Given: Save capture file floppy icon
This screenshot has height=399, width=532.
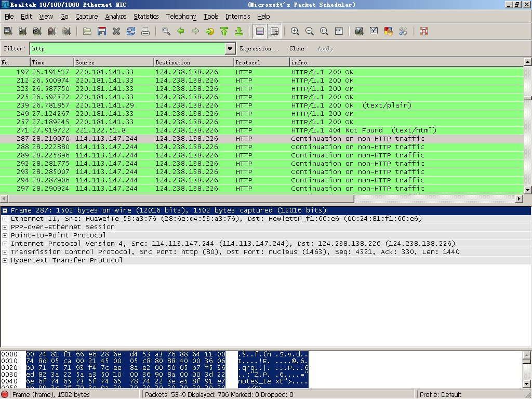Looking at the screenshot, I should (x=102, y=31).
